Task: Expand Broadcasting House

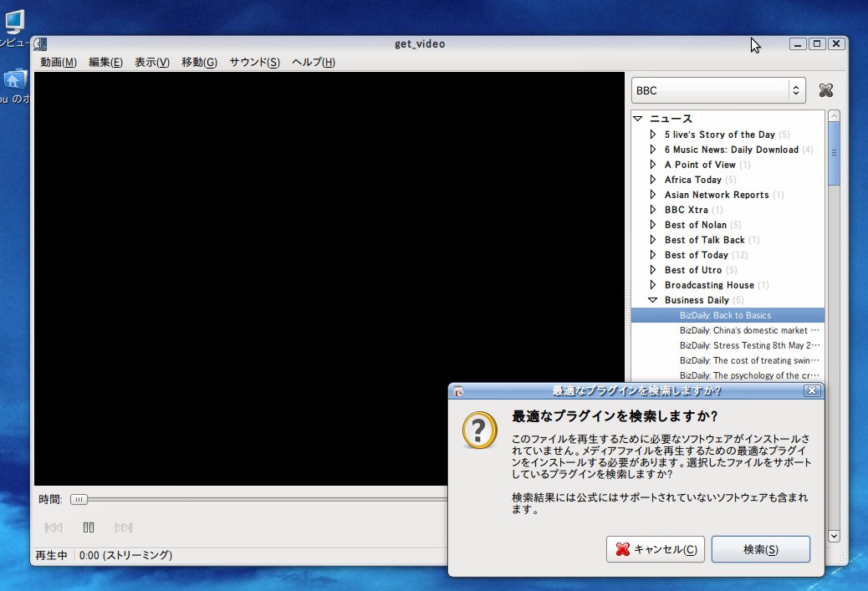Action: (x=653, y=284)
